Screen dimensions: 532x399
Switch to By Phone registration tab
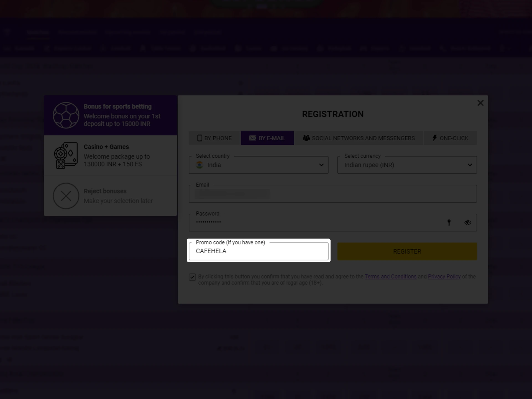[x=214, y=138]
